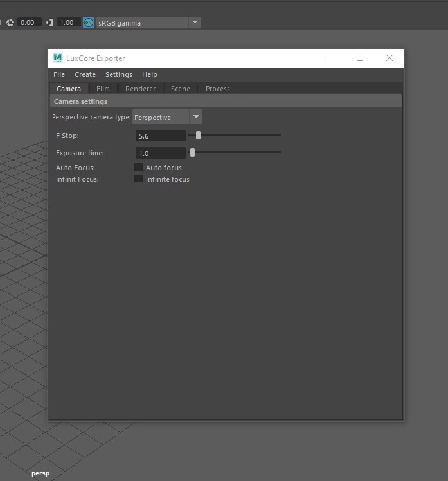448x481 pixels.
Task: Open the File menu
Action: (x=59, y=74)
